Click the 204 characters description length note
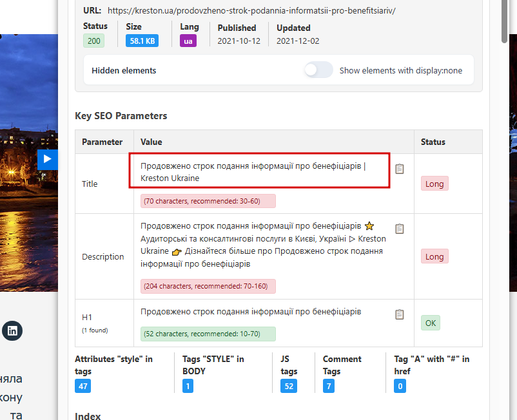517x420 pixels. coord(208,286)
